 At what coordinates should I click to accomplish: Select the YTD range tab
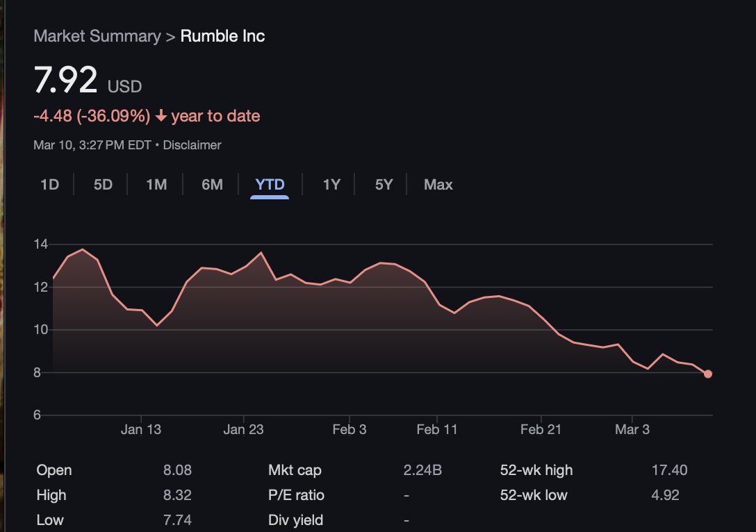point(270,185)
